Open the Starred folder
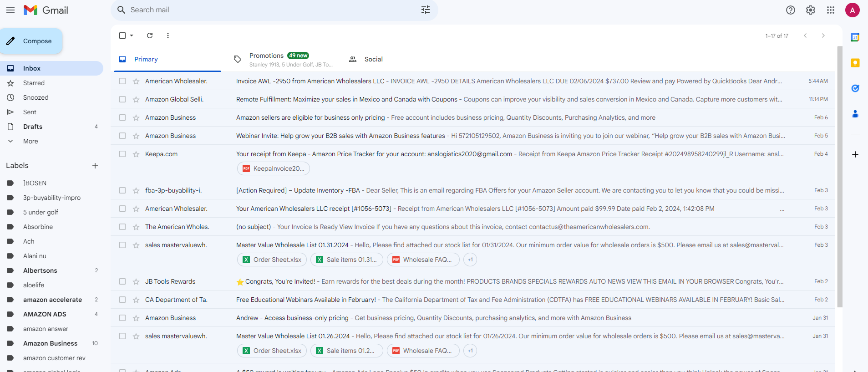Screen dimensions: 868x372 point(51,83)
